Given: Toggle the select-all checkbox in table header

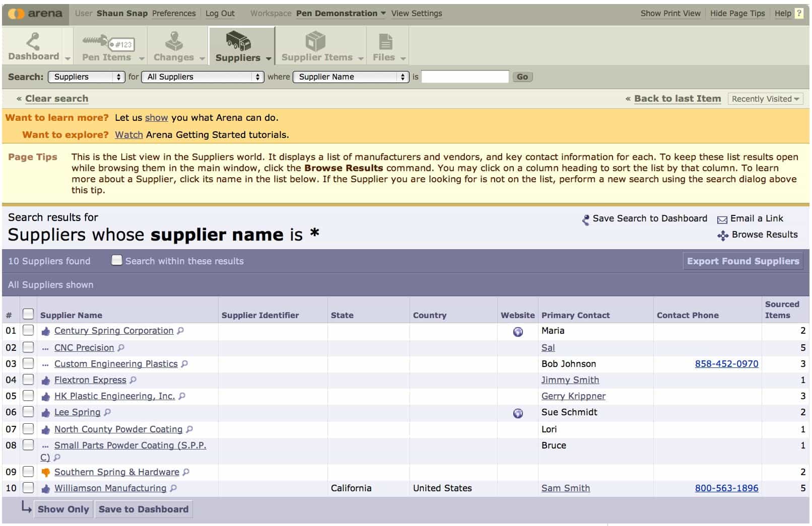Looking at the screenshot, I should (x=28, y=314).
